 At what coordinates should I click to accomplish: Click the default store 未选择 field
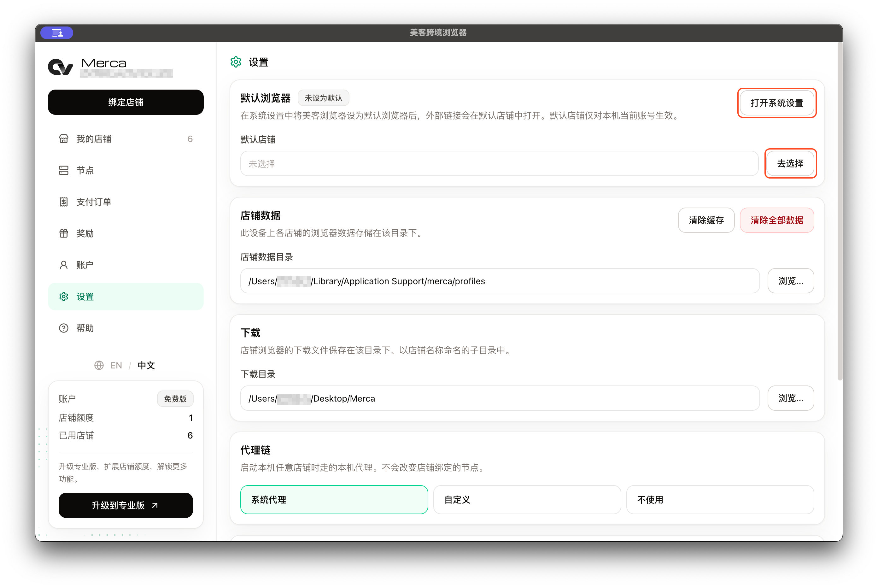click(499, 163)
